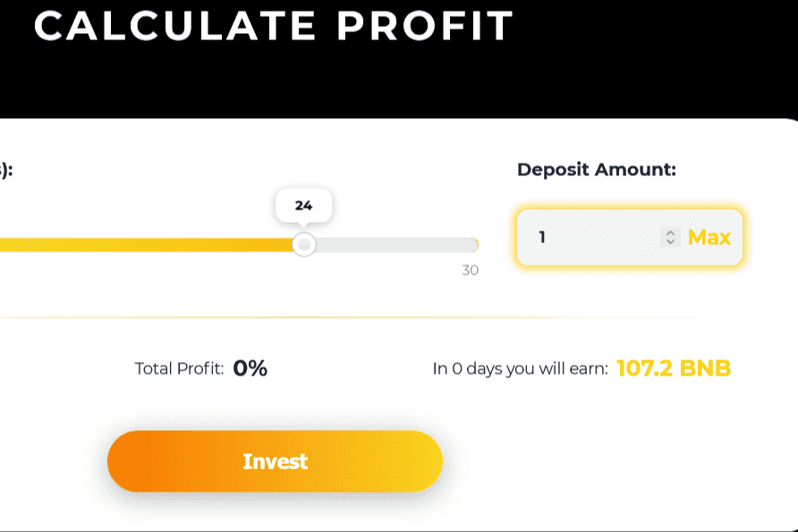Click the Invest button
Viewport: 798px width, 532px height.
point(275,461)
